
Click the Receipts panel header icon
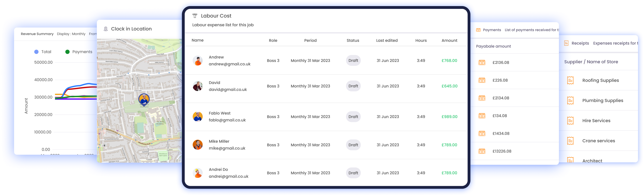click(566, 43)
